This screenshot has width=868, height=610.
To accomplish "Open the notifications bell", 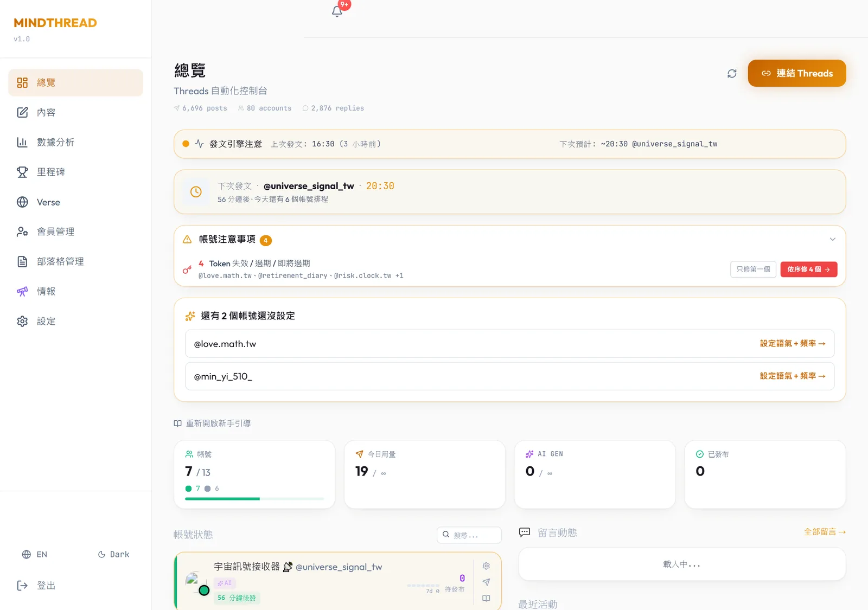I will pos(337,11).
